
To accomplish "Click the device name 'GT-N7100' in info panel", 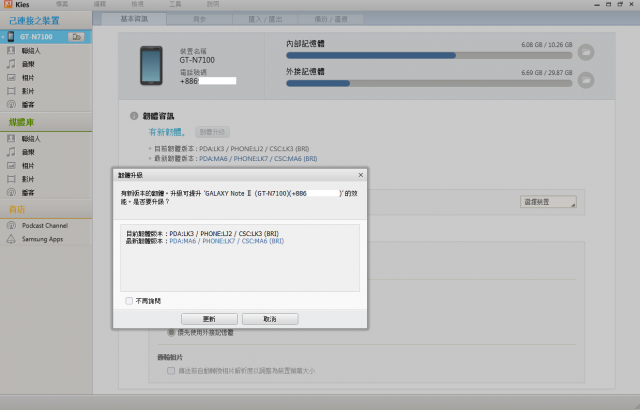I will tap(197, 60).
